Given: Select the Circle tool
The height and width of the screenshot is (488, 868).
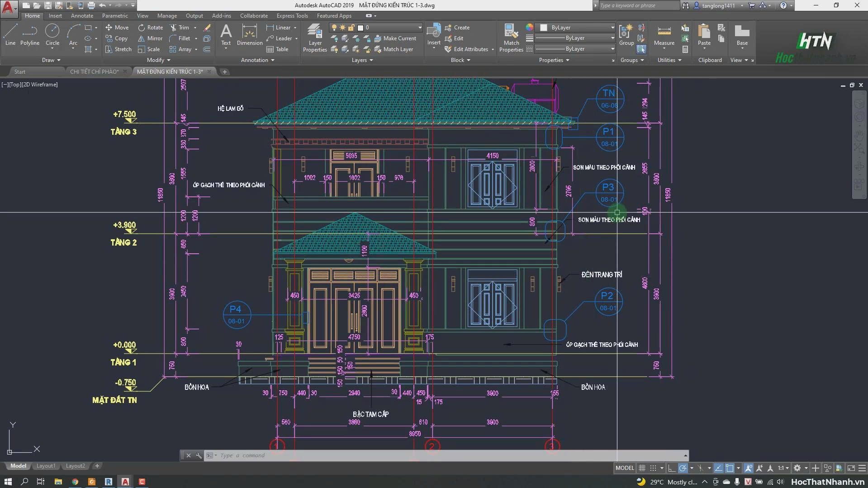Looking at the screenshot, I should pyautogui.click(x=52, y=35).
